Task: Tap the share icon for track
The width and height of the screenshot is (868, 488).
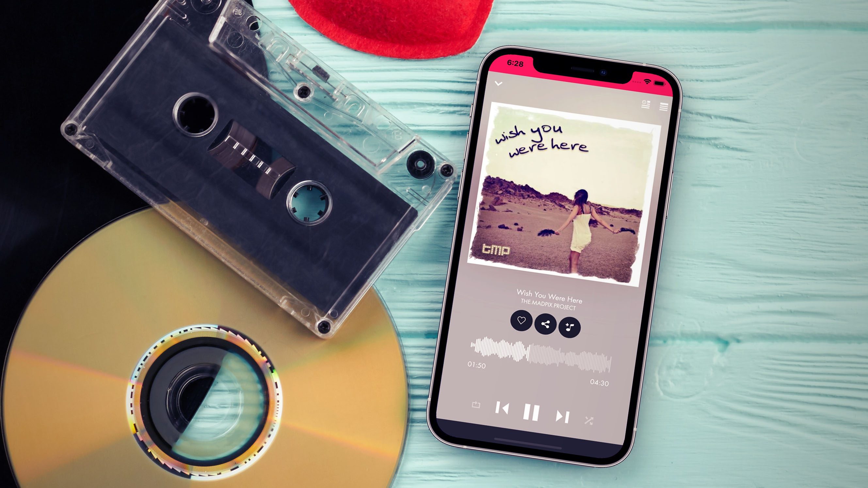Action: click(544, 325)
